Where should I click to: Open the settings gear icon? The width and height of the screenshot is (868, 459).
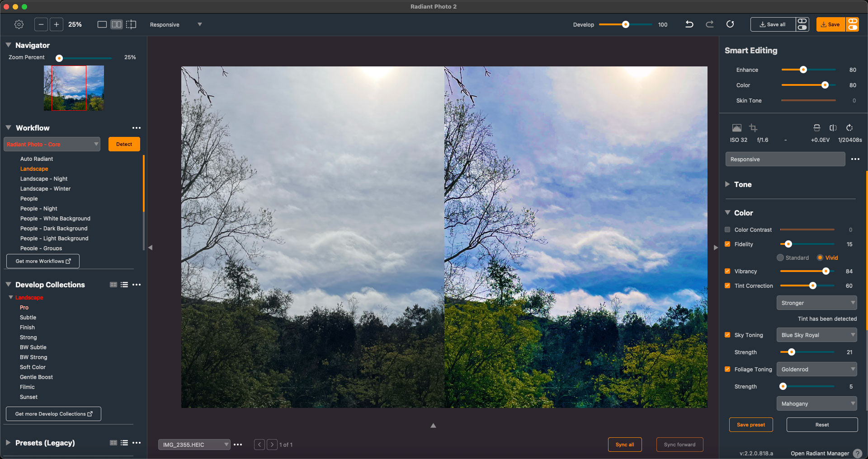19,24
